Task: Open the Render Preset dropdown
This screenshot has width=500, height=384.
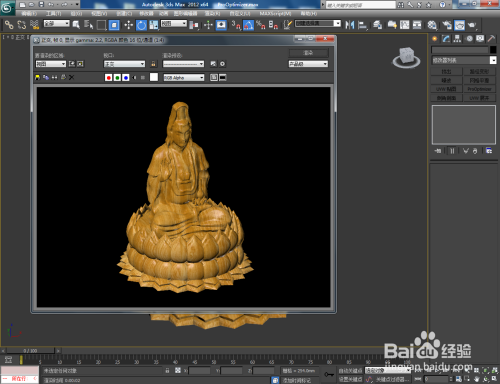Action: (183, 64)
